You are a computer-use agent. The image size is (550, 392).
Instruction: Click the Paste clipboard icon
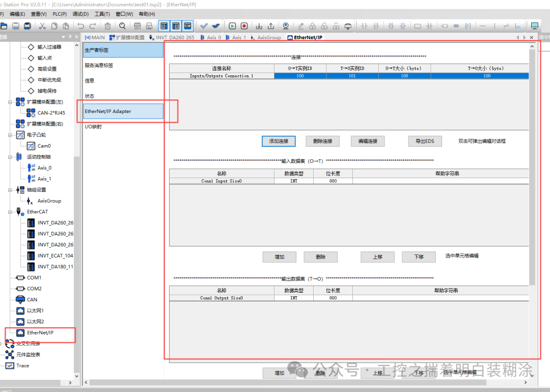tap(66, 26)
